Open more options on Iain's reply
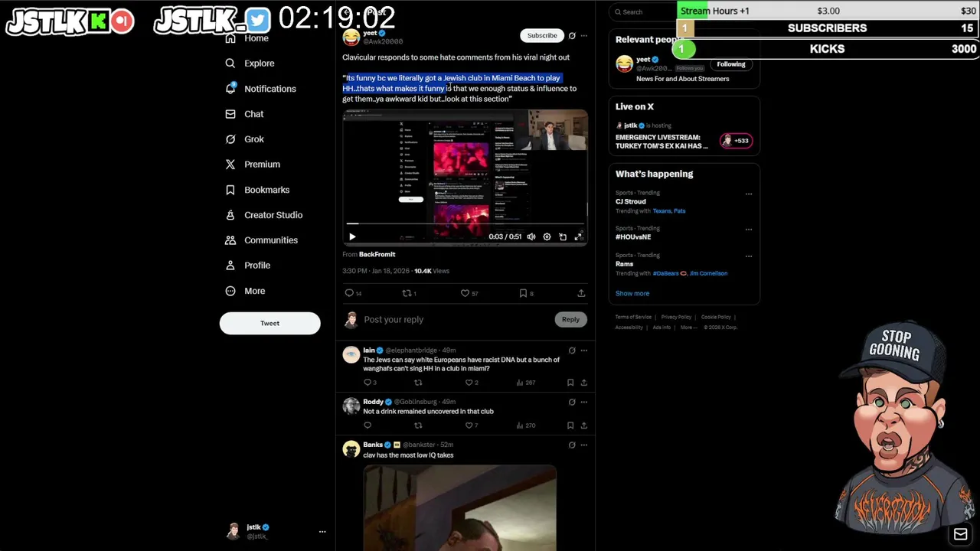The height and width of the screenshot is (551, 980). tap(583, 350)
